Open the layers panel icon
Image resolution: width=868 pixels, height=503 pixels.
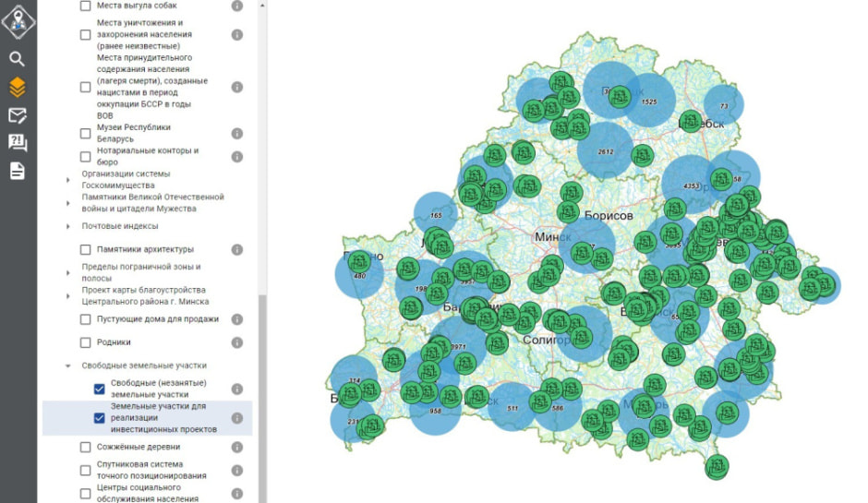tap(18, 88)
